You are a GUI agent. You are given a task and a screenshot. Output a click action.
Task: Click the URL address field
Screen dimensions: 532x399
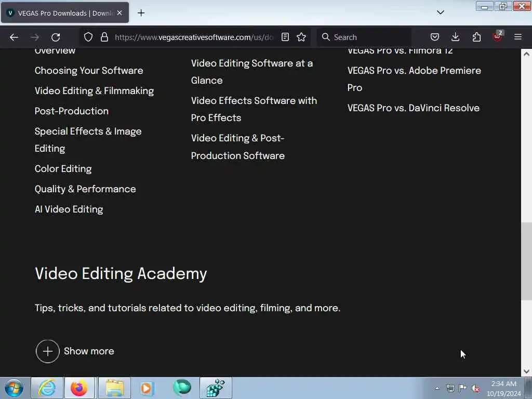pos(193,37)
